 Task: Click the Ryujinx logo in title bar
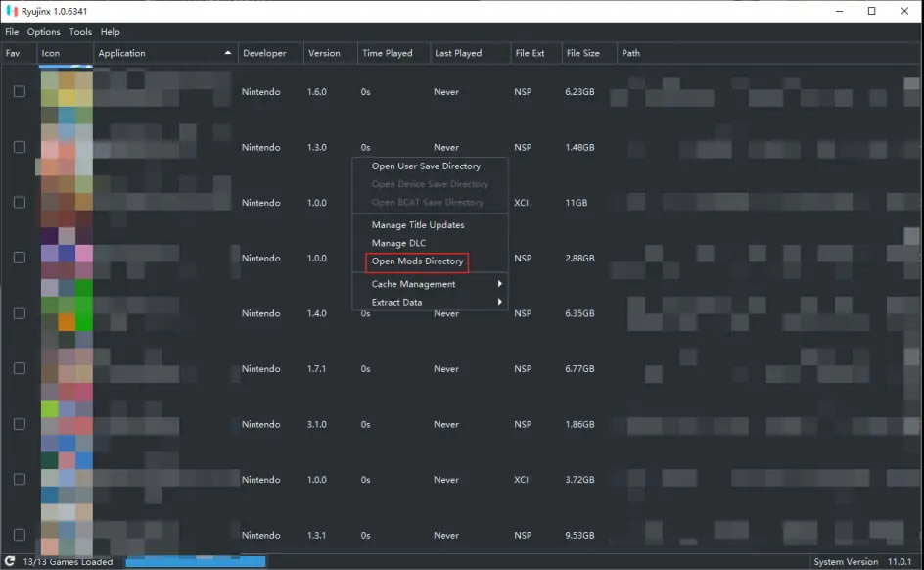tap(11, 11)
